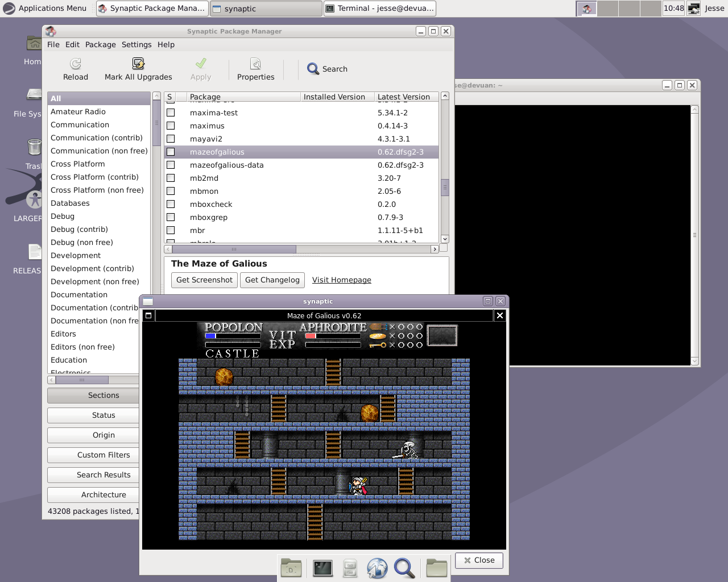Viewport: 728px width, 582px height.
Task: Click the package list vertical scrollbar thumb
Action: point(445,187)
